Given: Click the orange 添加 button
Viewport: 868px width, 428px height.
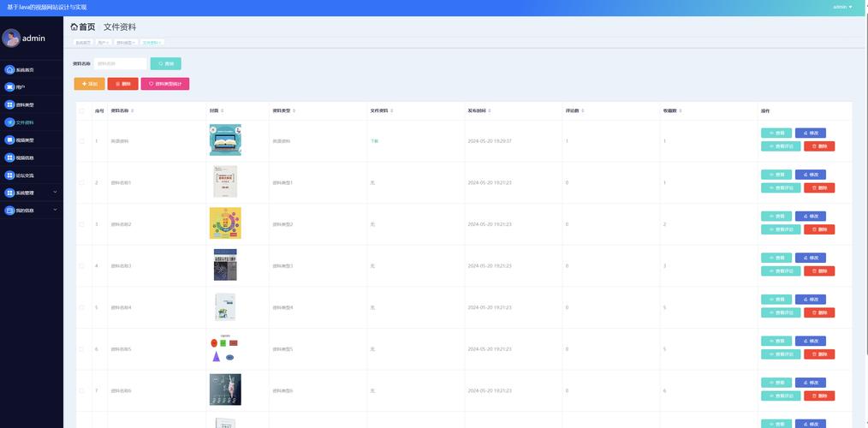Looking at the screenshot, I should point(89,84).
